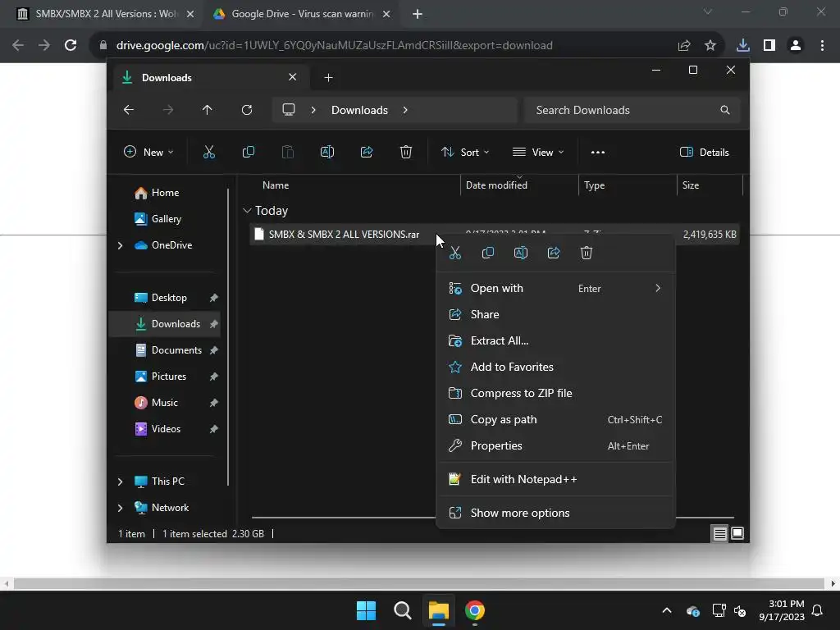Open See more ellipsis menu
840x630 pixels.
pyautogui.click(x=598, y=152)
